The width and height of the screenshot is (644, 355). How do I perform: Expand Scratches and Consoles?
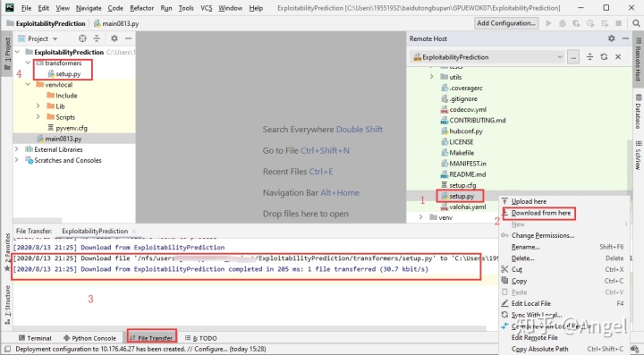[17, 160]
